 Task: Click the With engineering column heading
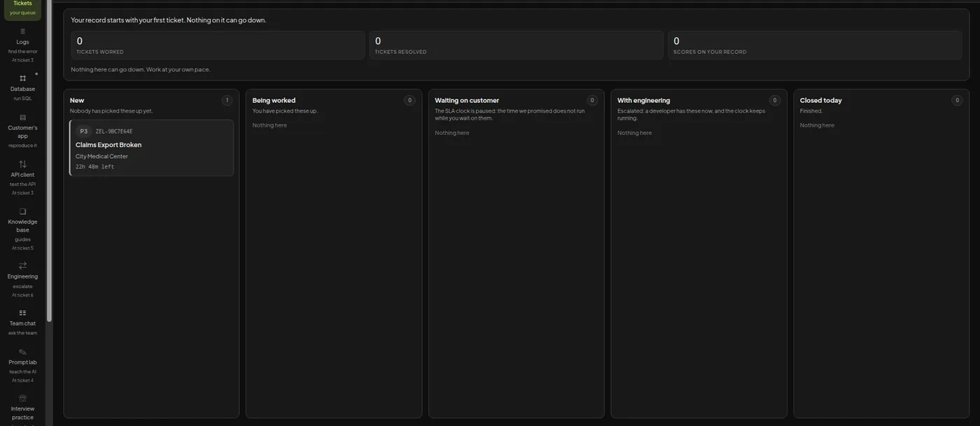click(x=643, y=100)
